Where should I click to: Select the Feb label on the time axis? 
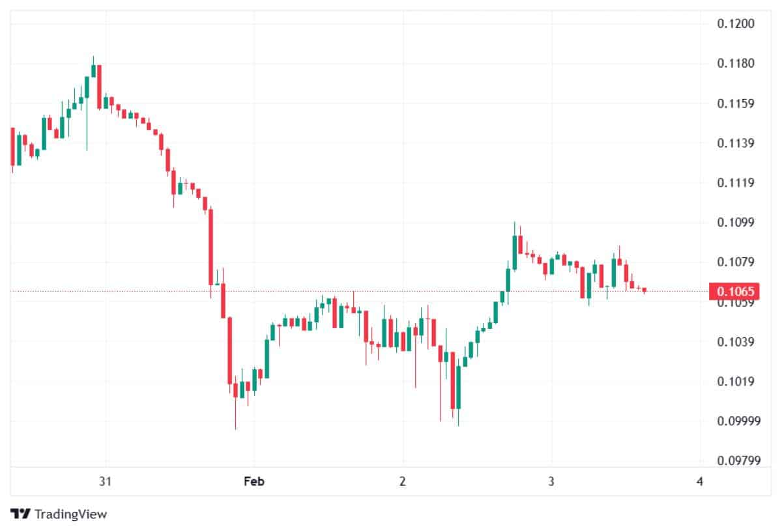(x=253, y=482)
